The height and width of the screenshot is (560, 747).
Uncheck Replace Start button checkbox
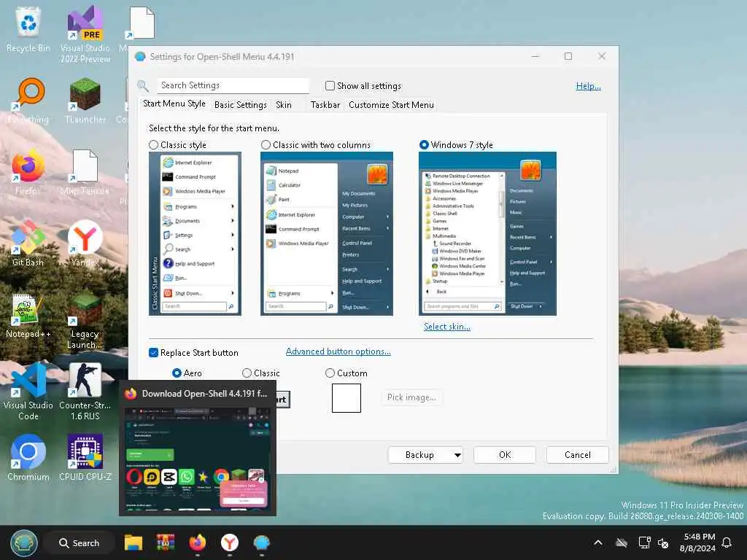pos(153,353)
